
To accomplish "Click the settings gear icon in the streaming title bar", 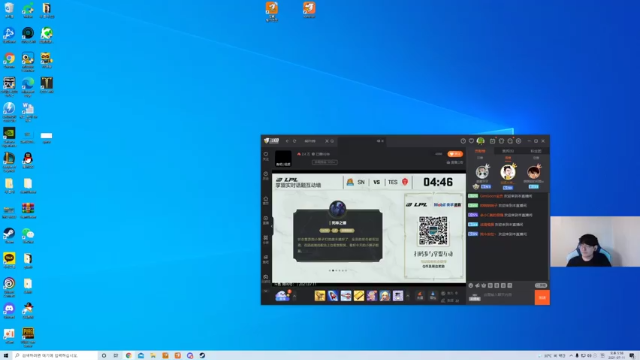I will coord(518,141).
